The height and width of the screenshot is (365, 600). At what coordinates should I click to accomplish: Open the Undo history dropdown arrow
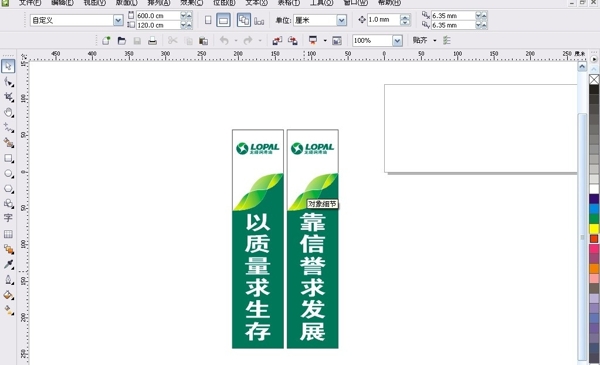[x=236, y=41]
